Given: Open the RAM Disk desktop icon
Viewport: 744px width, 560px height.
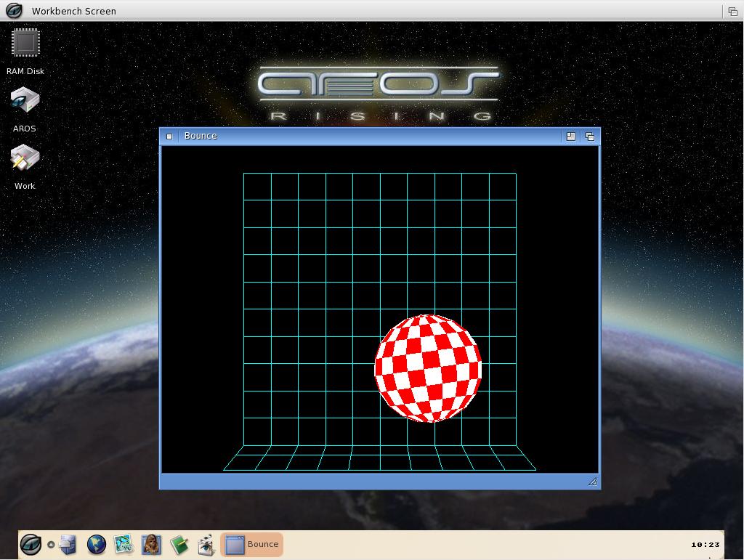Looking at the screenshot, I should pyautogui.click(x=25, y=43).
